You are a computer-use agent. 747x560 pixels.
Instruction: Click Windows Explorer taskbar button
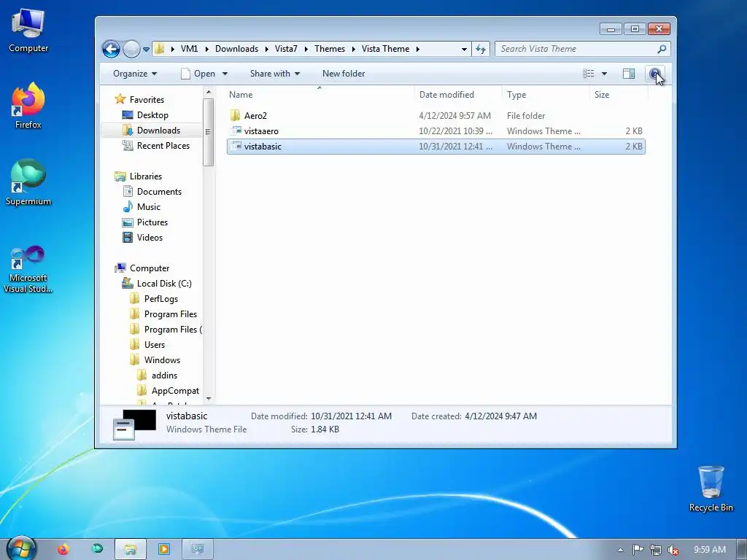tap(130, 550)
